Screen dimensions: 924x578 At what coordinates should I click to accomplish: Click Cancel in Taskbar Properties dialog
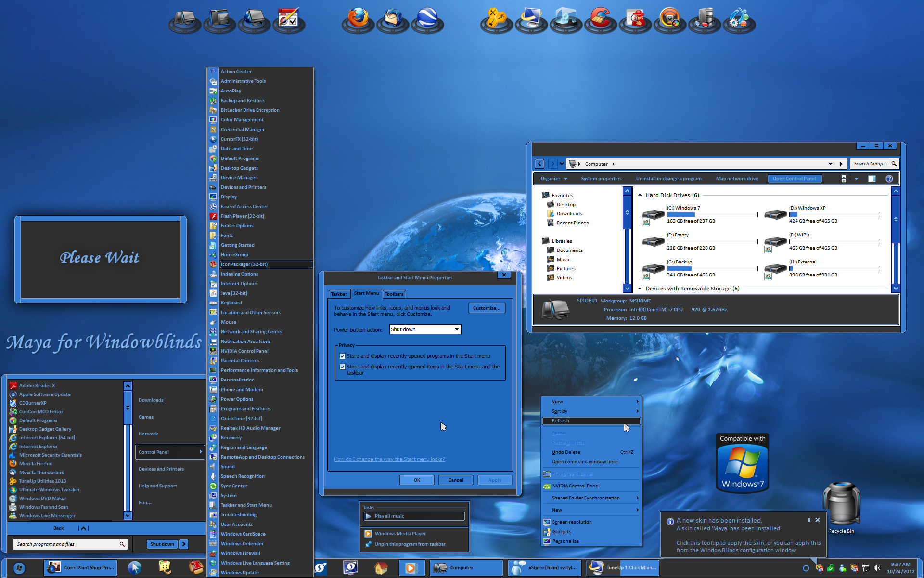[456, 480]
